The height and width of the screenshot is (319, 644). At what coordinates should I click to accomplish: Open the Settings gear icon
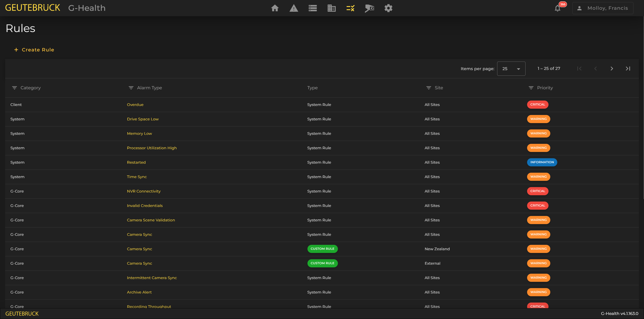tap(388, 8)
